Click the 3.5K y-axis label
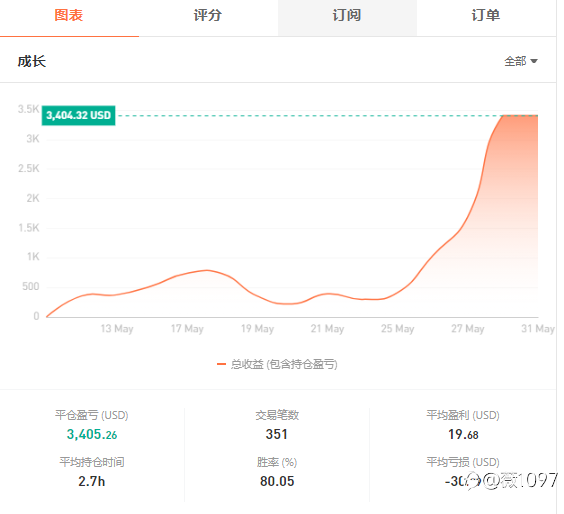 click(28, 109)
